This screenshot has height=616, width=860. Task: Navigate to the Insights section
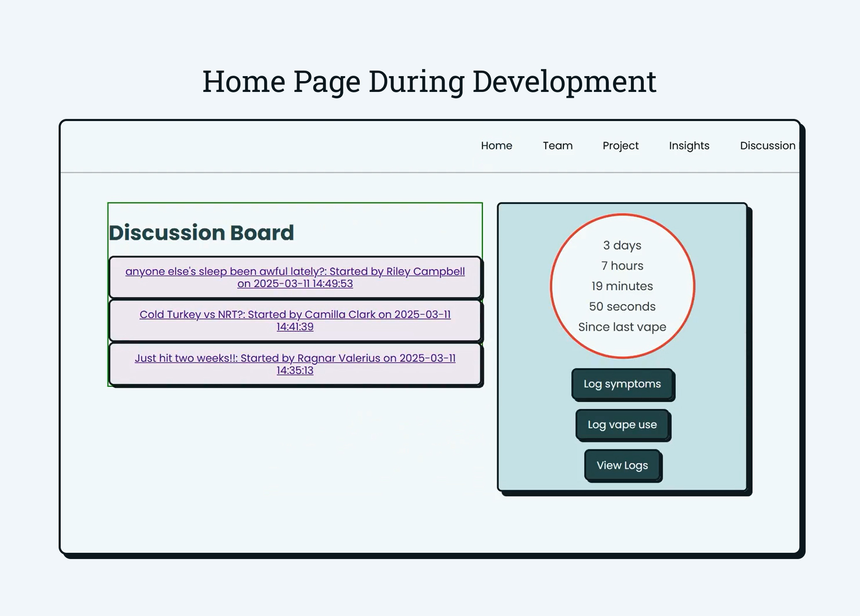(x=689, y=146)
